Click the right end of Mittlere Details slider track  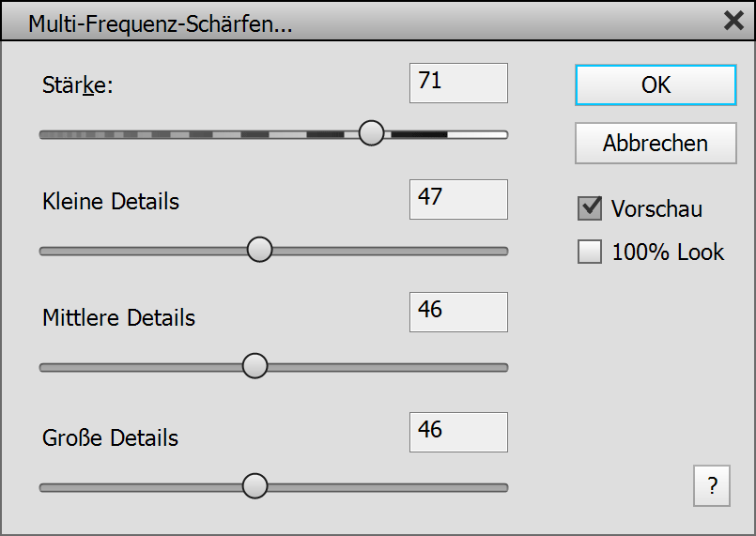click(502, 367)
